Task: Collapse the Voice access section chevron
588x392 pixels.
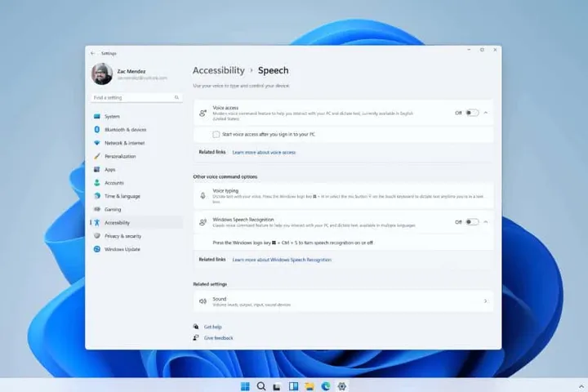Action: [x=486, y=113]
